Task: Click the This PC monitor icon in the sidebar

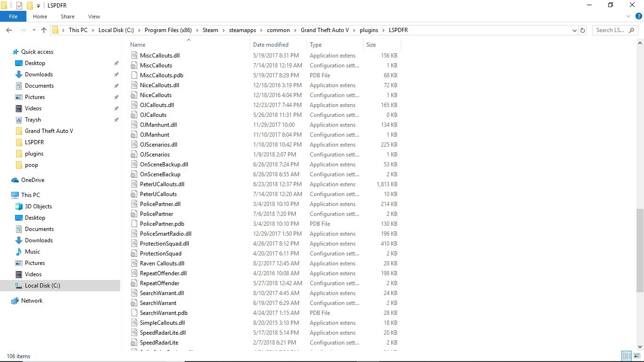Action: point(15,195)
